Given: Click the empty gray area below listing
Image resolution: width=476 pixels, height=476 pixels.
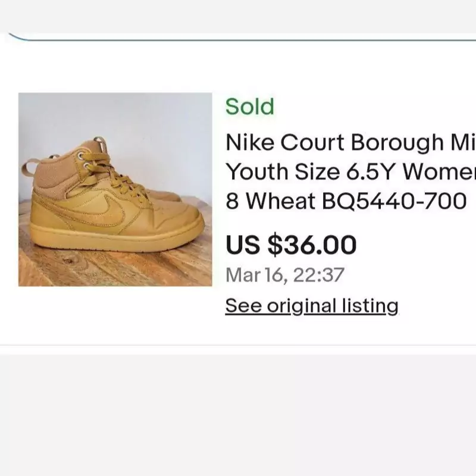Looking at the screenshot, I should tap(238, 416).
